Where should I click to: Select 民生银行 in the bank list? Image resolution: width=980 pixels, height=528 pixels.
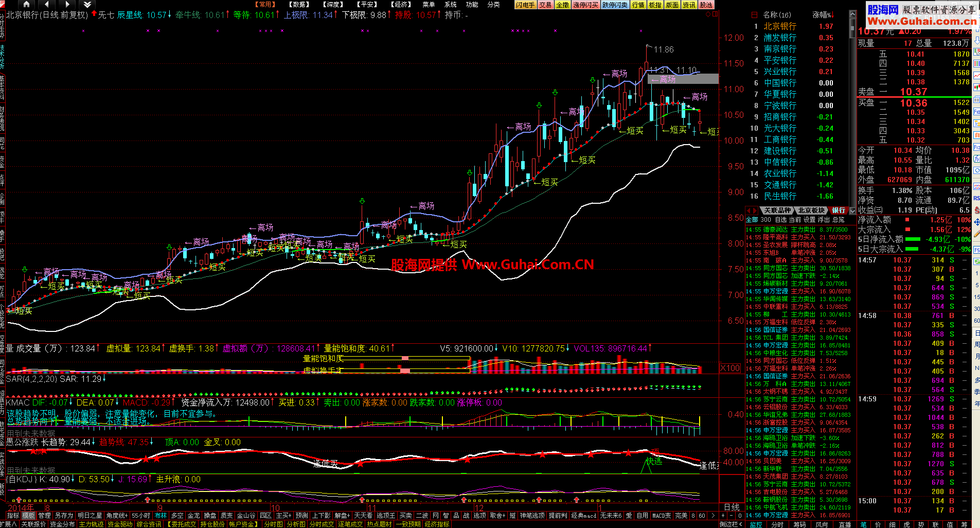[x=779, y=196]
